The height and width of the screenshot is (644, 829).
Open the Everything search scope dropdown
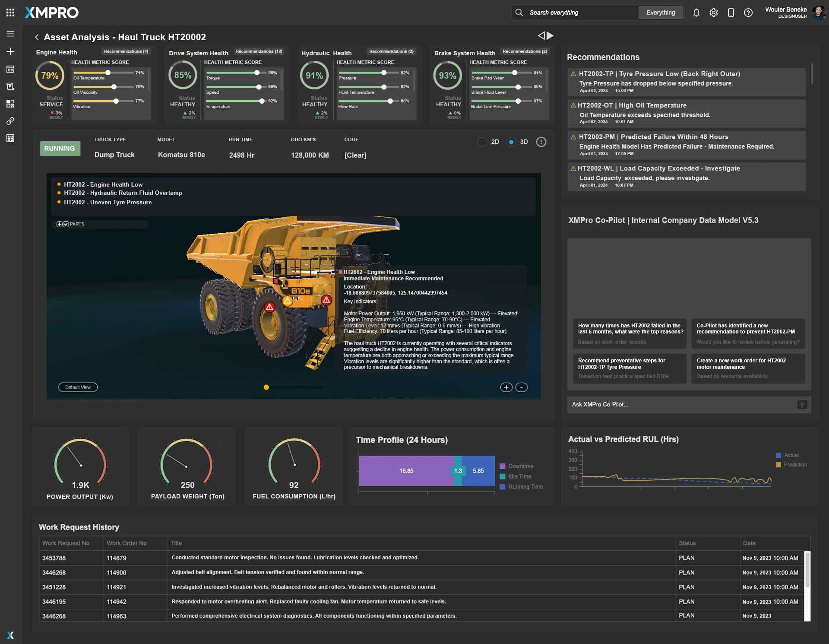pos(660,13)
